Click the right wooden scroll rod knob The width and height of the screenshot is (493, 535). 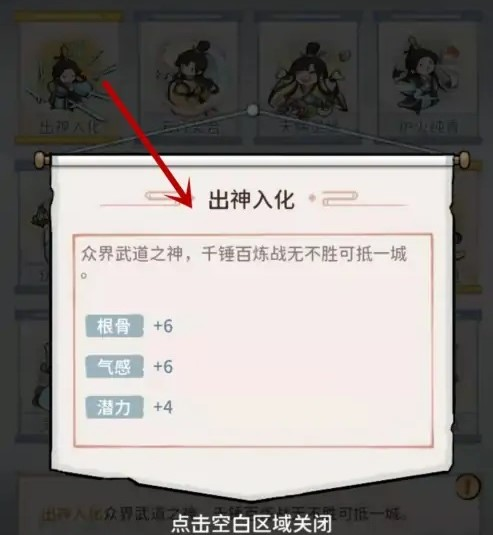[462, 160]
